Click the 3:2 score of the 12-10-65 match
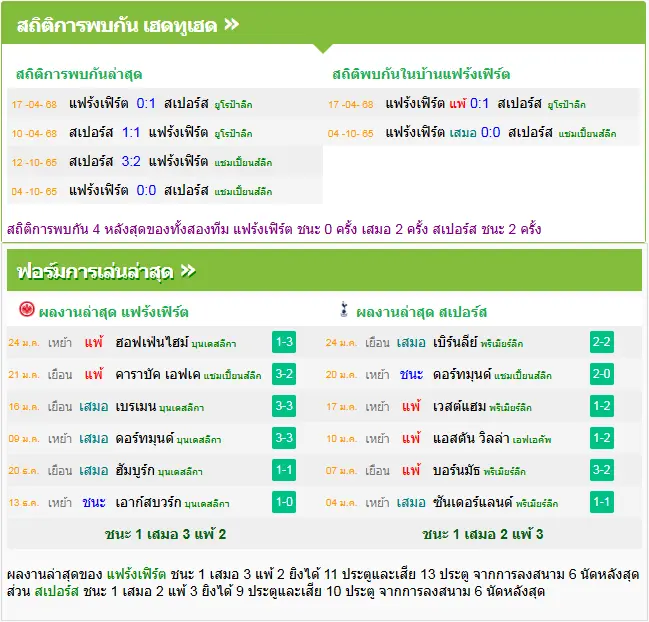 pos(131,161)
